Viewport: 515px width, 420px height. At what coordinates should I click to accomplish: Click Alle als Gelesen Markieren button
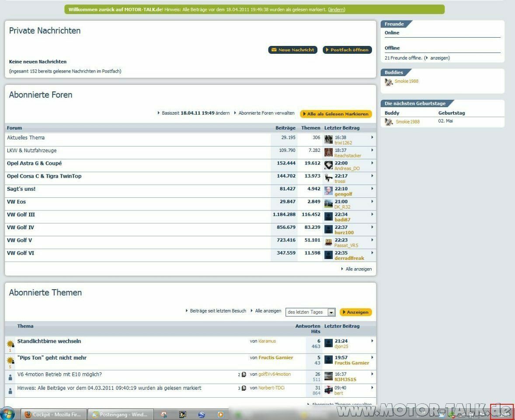coord(336,114)
